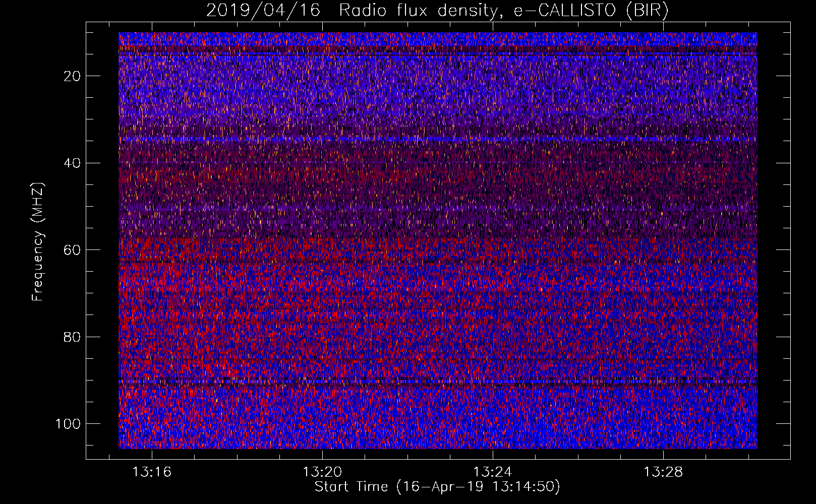Viewport: 816px width, 504px height.
Task: Click the plot title 'Radio flux density, e-CALLISTO (BIR)'
Action: click(x=504, y=10)
